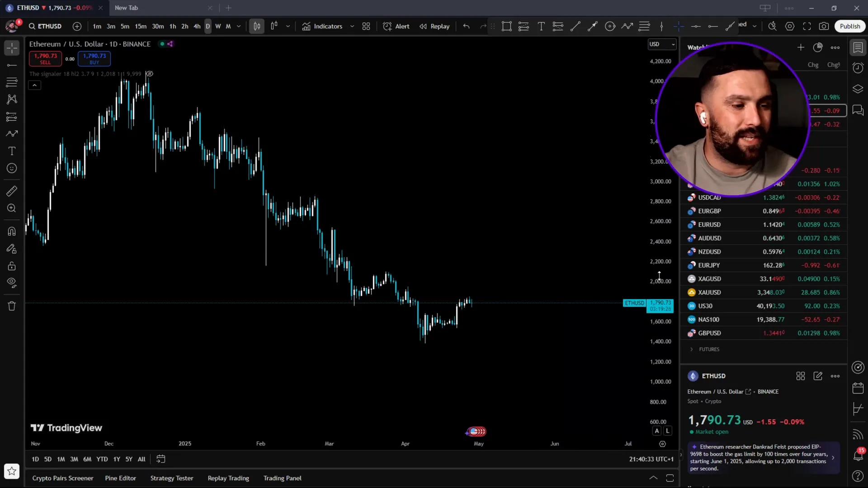The image size is (868, 488).
Task: Open the Trading Panel tab
Action: [283, 478]
